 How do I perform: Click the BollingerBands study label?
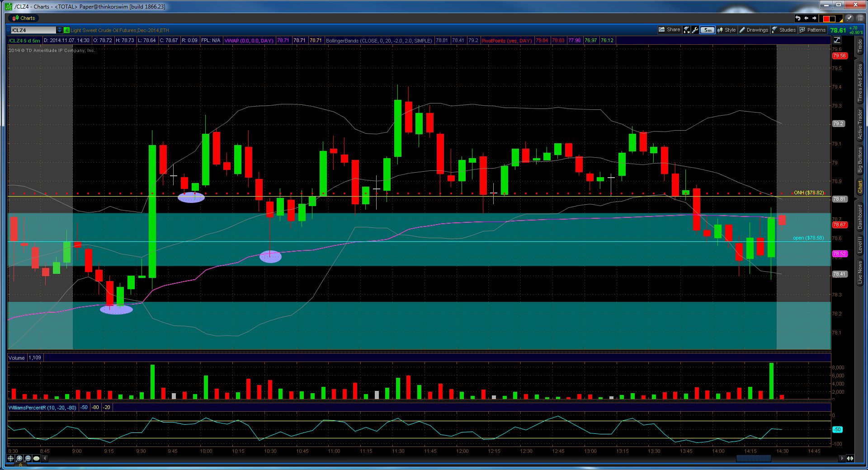tap(379, 41)
